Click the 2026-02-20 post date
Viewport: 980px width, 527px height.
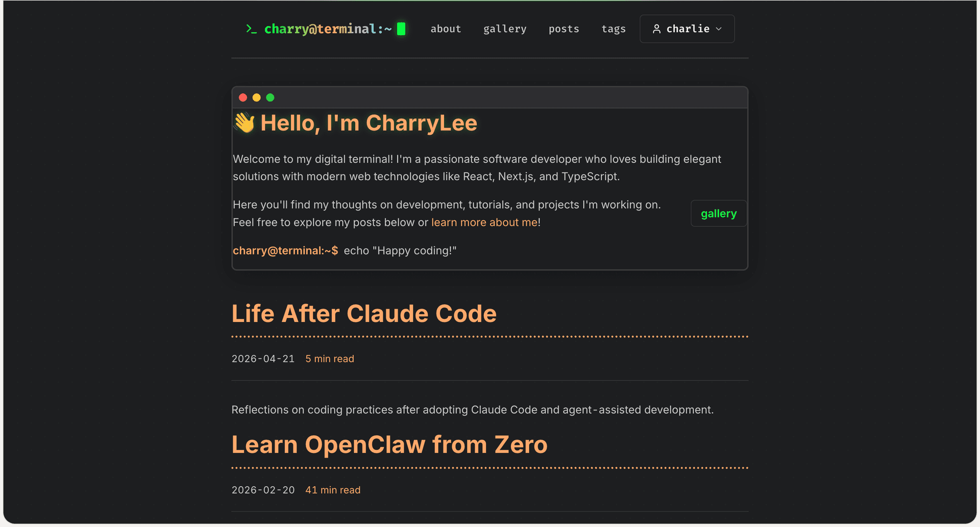tap(263, 490)
